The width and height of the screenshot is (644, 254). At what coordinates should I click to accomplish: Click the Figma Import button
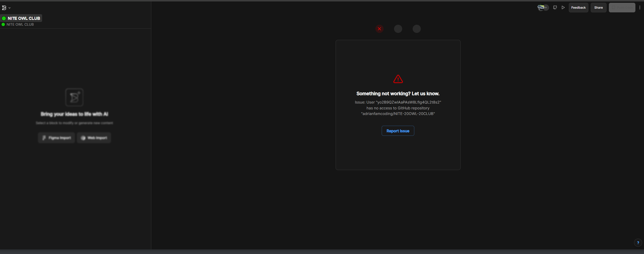(57, 138)
